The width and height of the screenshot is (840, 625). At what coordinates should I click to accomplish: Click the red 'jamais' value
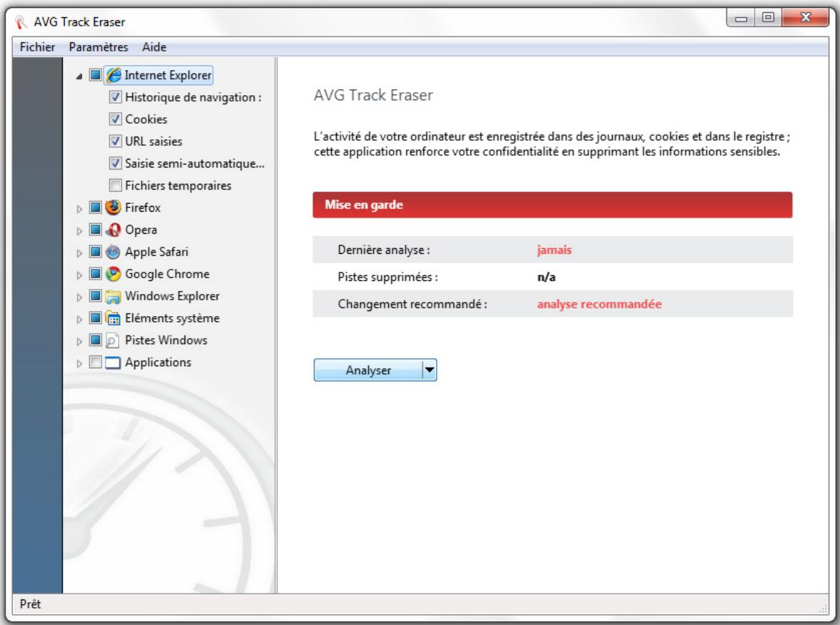555,250
